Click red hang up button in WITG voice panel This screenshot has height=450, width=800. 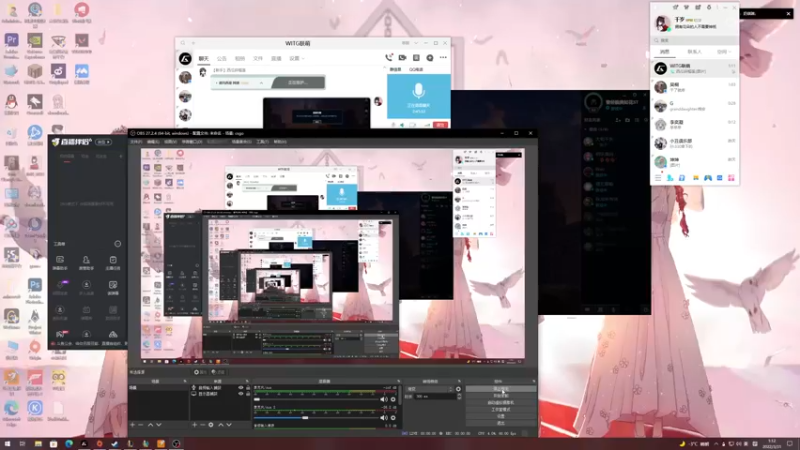pos(441,124)
